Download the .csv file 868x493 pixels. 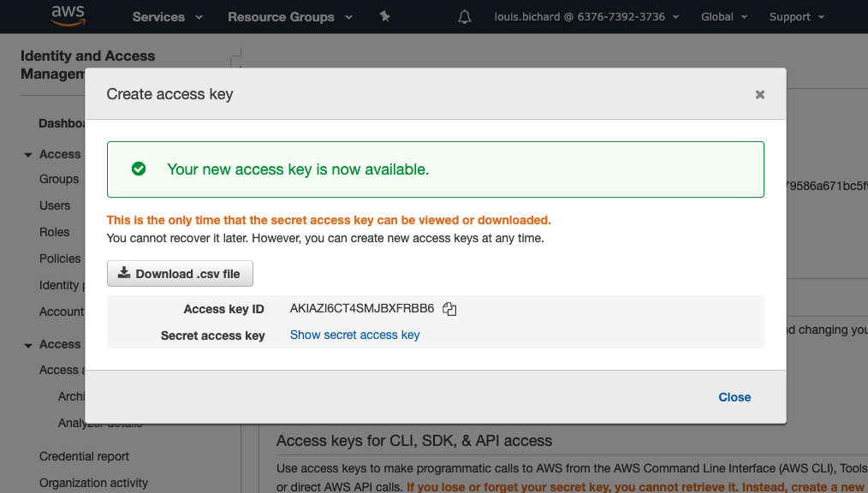coord(180,273)
